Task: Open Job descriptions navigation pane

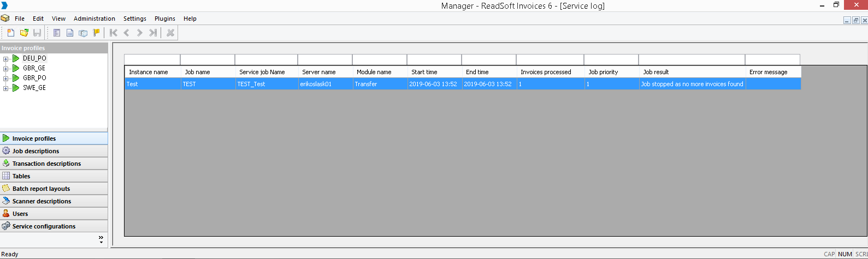Action: [x=54, y=151]
